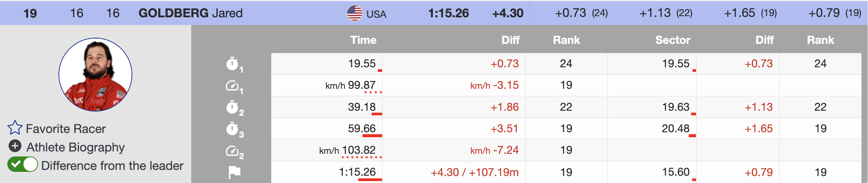This screenshot has height=183, width=868.
Task: Click the 103.82 km/h speed value
Action: point(359,150)
